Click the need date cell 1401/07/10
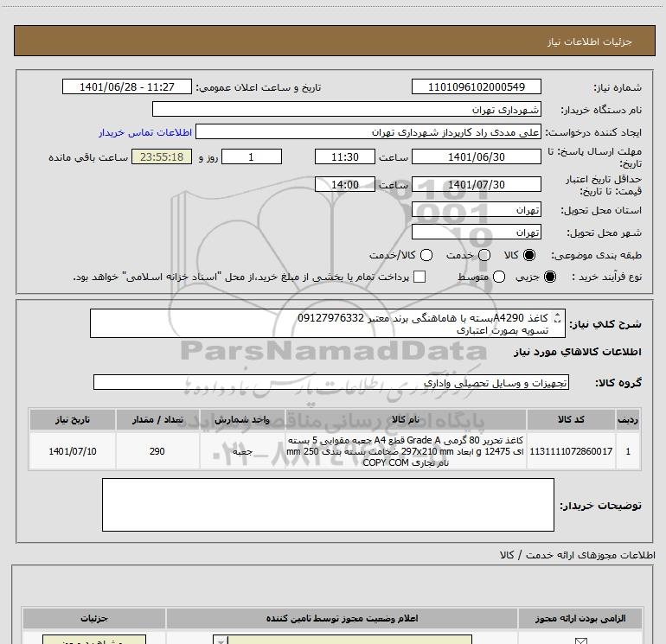Image resolution: width=666 pixels, height=644 pixels. click(73, 451)
